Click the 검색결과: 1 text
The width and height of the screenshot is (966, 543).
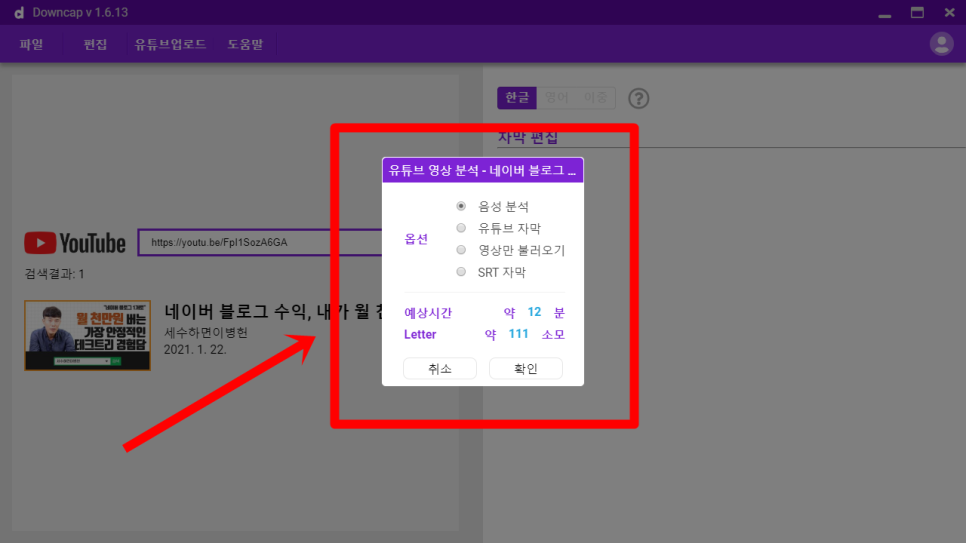[x=54, y=274]
